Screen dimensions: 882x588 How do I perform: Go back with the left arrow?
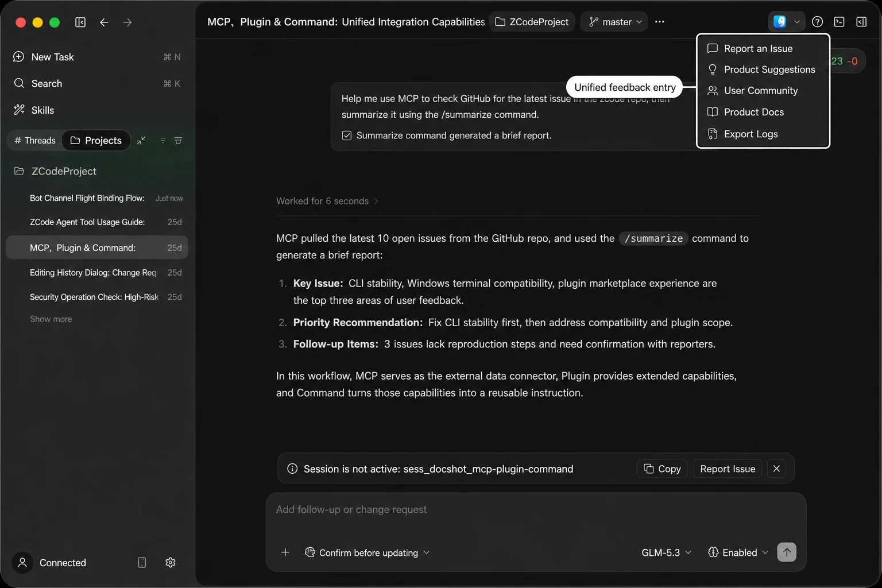pyautogui.click(x=104, y=22)
